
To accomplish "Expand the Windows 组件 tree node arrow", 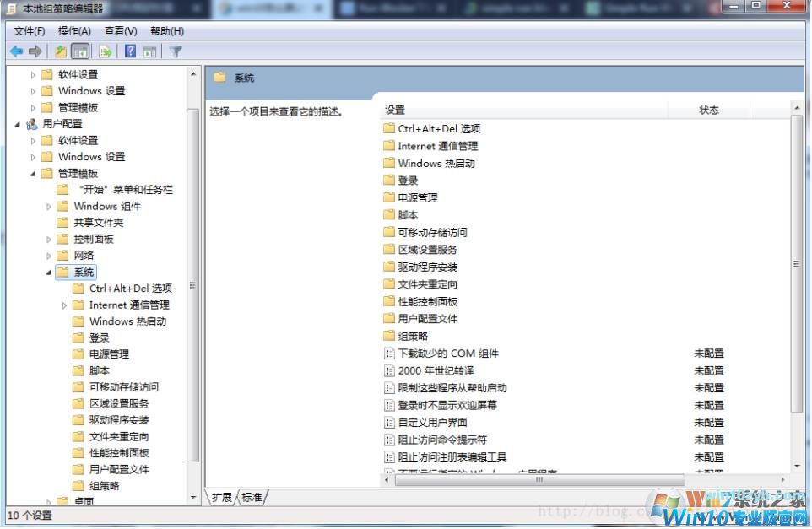I will [x=50, y=207].
